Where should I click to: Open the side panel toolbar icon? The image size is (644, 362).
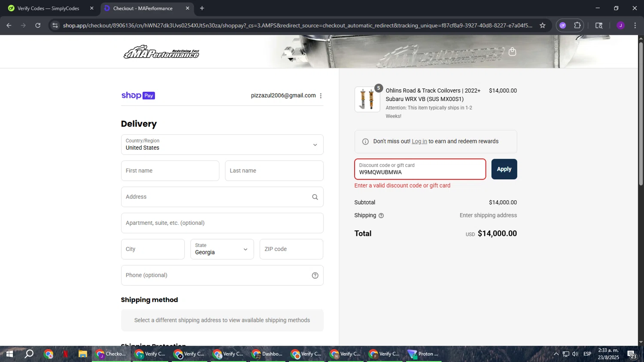(599, 25)
